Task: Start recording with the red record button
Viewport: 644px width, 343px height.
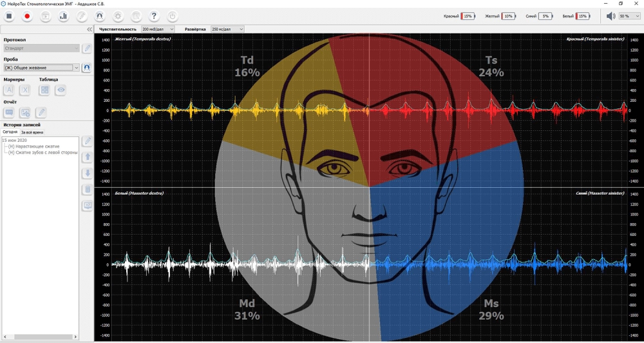Action: pos(27,16)
